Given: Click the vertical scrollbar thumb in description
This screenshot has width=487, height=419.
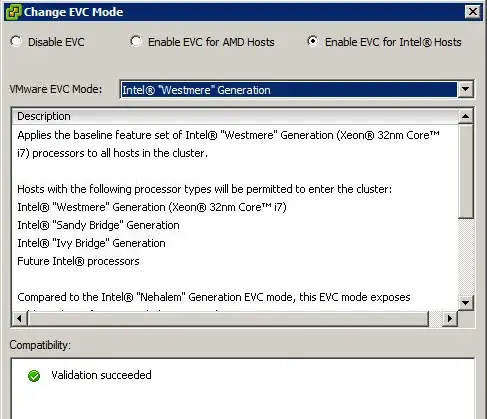Looking at the screenshot, I should 465,171.
